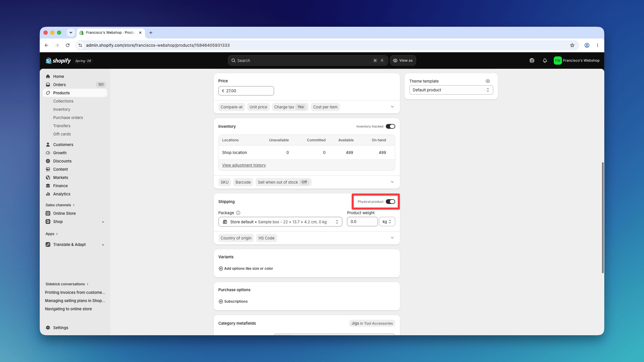The height and width of the screenshot is (362, 644).
Task: Click the Shopify search bar
Action: [308, 61]
